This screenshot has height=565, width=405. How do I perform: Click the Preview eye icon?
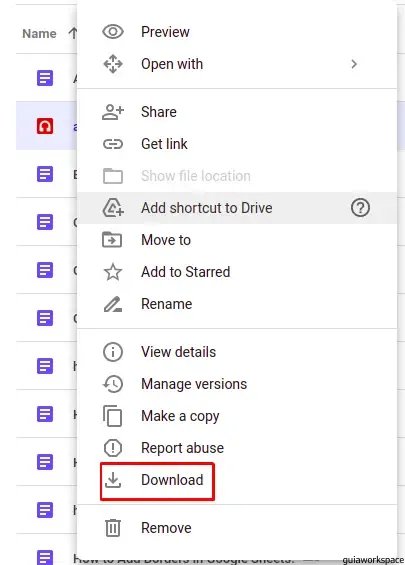click(x=113, y=32)
